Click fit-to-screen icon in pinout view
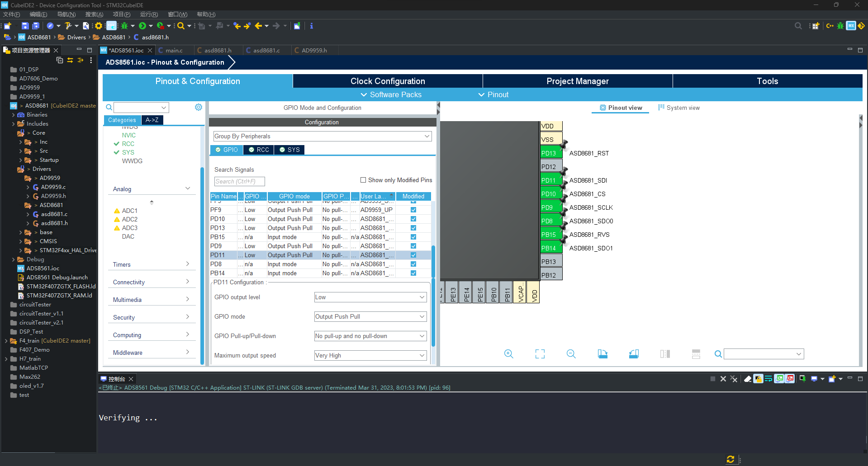The width and height of the screenshot is (868, 466). click(x=540, y=354)
